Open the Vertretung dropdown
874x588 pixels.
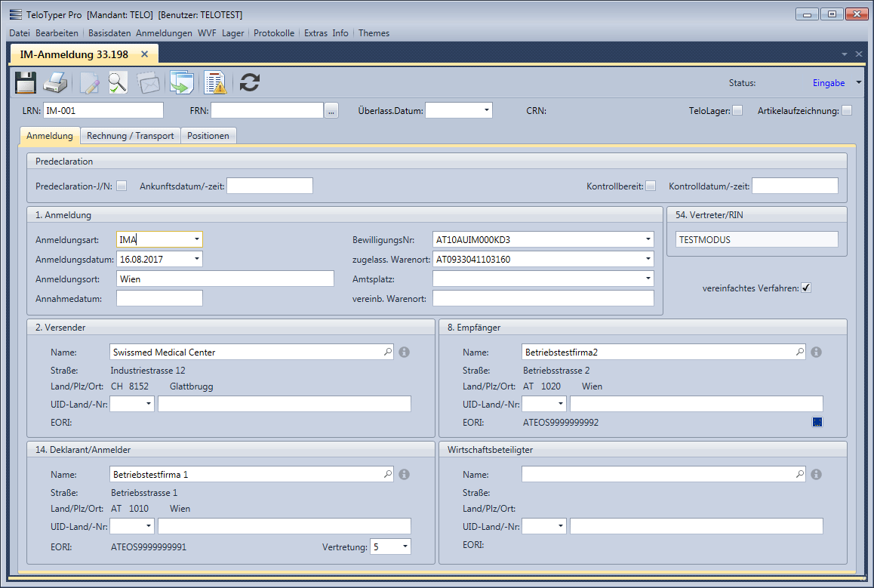(405, 546)
